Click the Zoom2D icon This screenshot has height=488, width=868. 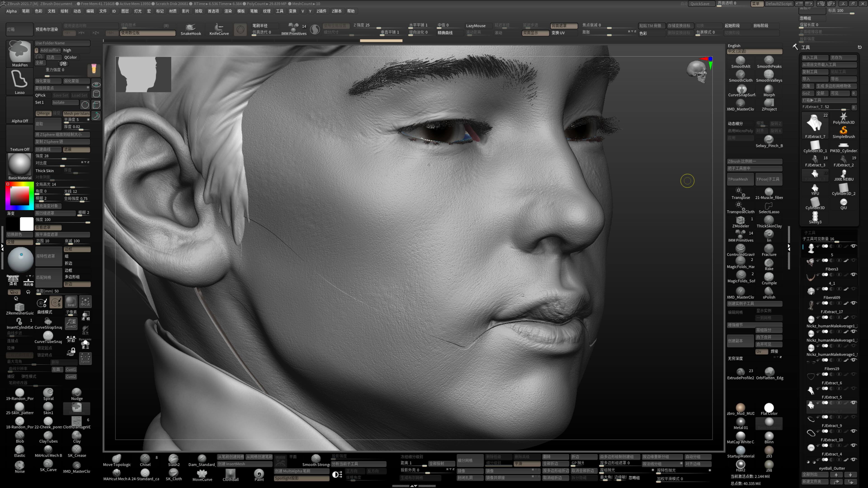(71, 323)
